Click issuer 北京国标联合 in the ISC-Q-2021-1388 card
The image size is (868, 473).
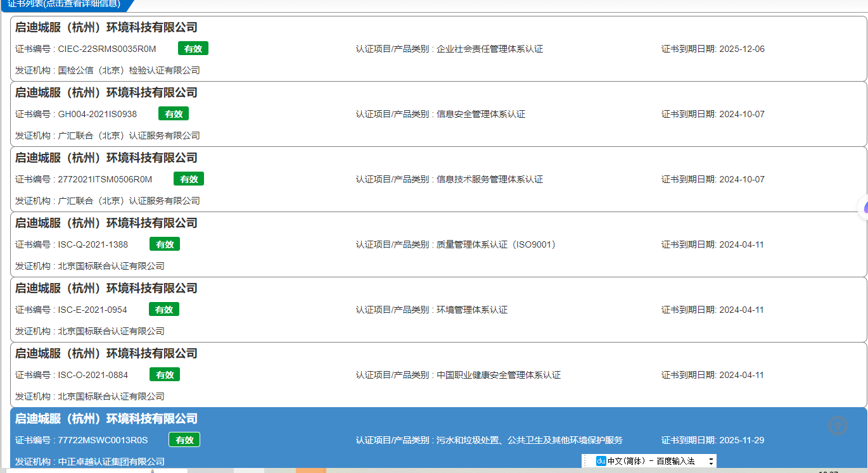(x=112, y=266)
